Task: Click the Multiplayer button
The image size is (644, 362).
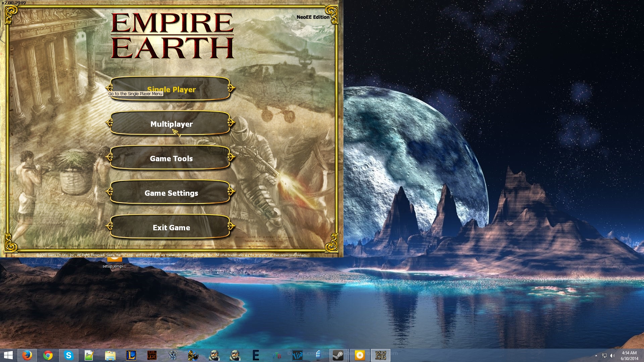Action: pyautogui.click(x=171, y=124)
